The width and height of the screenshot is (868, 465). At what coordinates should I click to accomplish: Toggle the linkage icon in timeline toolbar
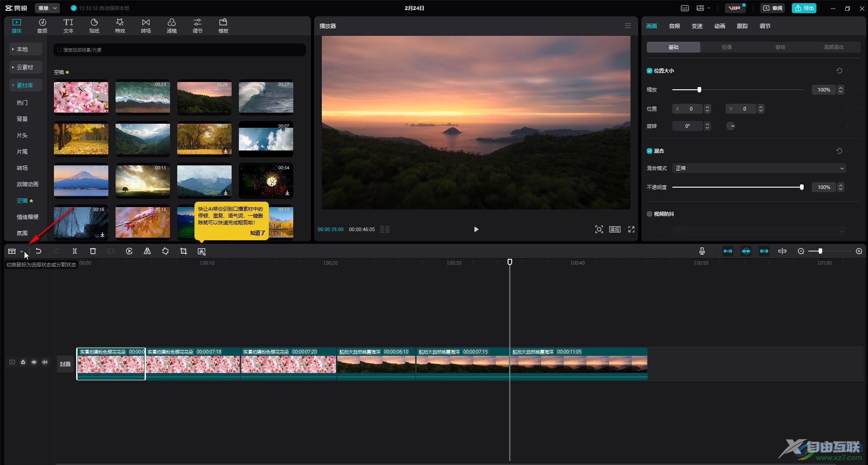(x=764, y=251)
